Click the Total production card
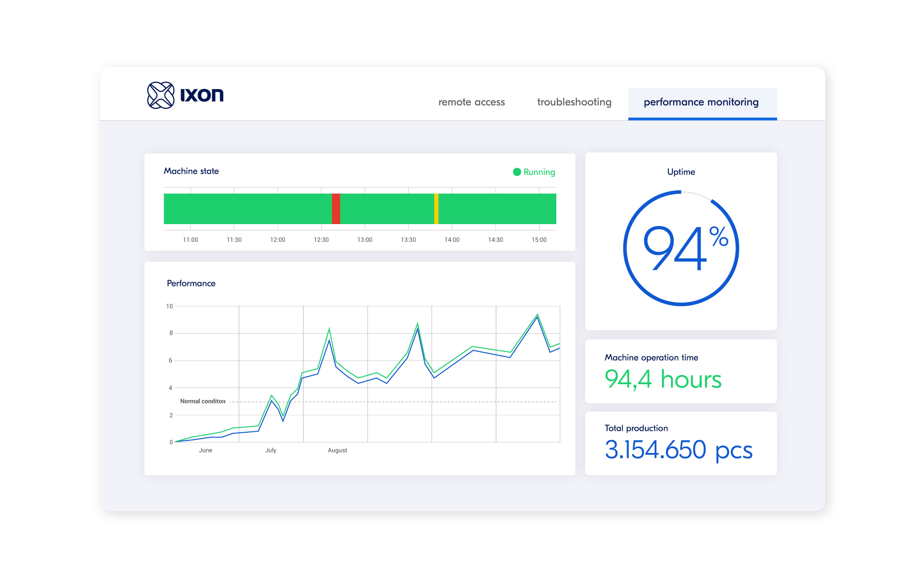Image resolution: width=924 pixels, height=578 pixels. point(680,442)
